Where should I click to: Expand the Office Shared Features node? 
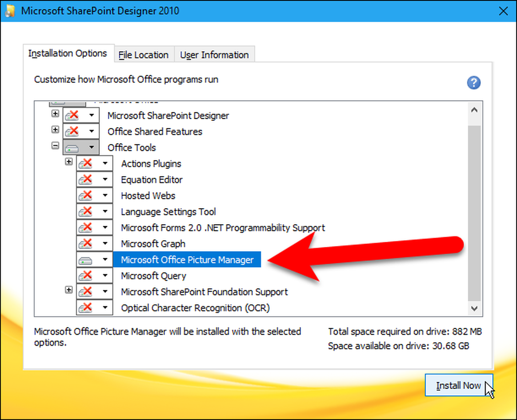point(55,130)
